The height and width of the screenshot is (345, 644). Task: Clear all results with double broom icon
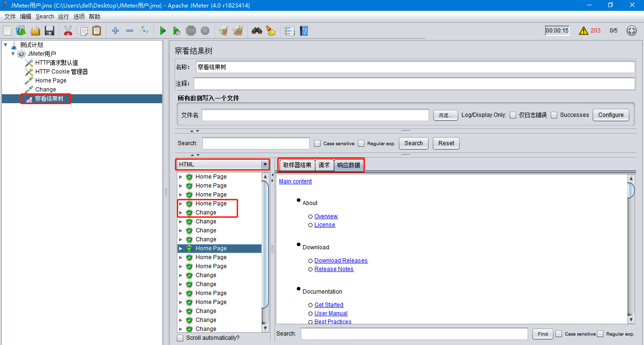238,31
